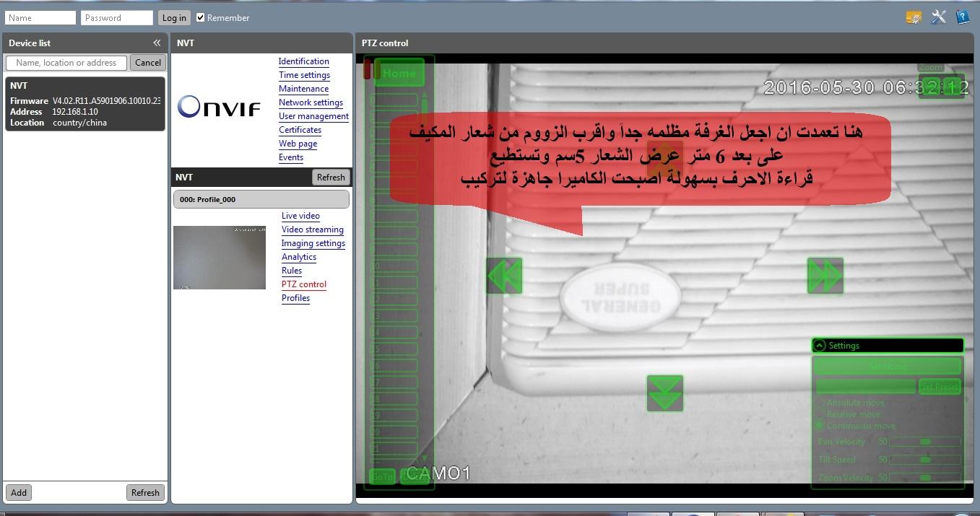Click the pan right double-arrow control
Viewport: 980px width, 516px height.
coord(825,276)
